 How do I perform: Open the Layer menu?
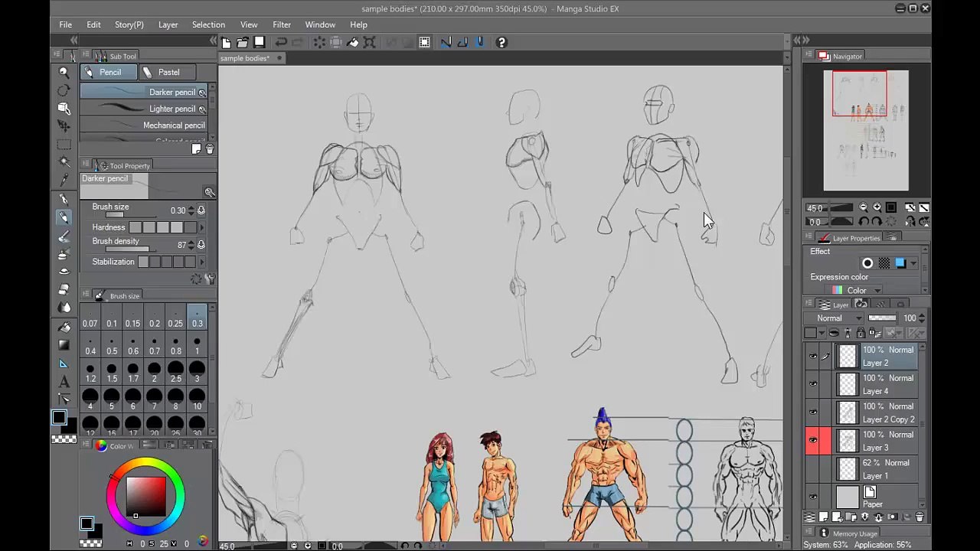click(x=168, y=24)
